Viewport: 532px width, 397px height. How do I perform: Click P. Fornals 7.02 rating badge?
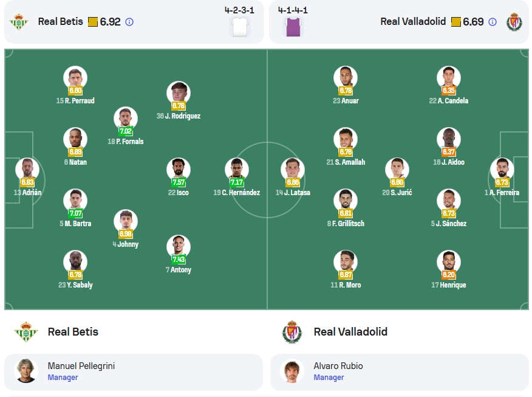point(126,131)
